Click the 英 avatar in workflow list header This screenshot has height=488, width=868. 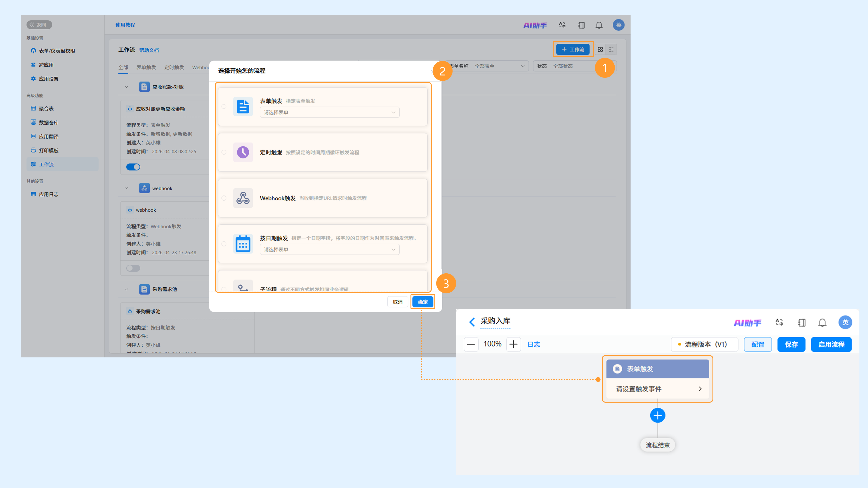point(618,25)
